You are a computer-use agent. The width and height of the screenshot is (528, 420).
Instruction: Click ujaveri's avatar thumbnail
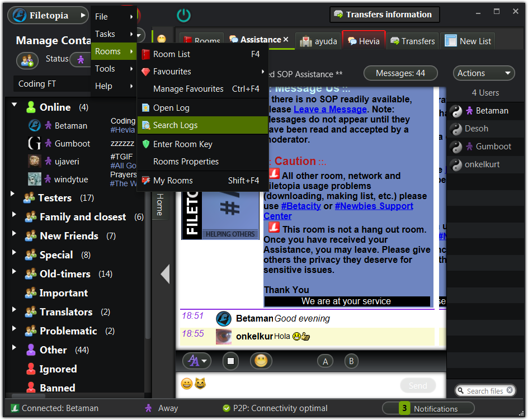coord(34,161)
